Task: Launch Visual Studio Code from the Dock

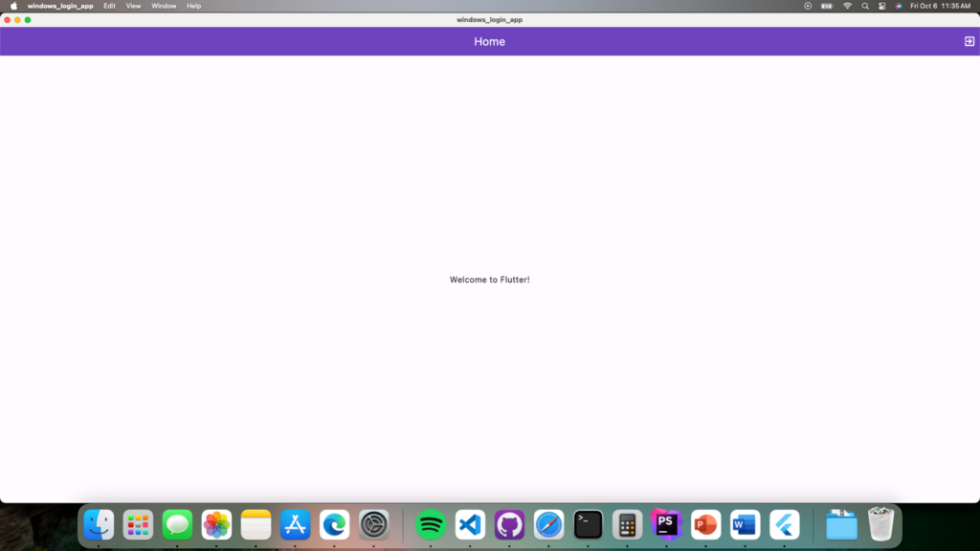Action: tap(469, 524)
